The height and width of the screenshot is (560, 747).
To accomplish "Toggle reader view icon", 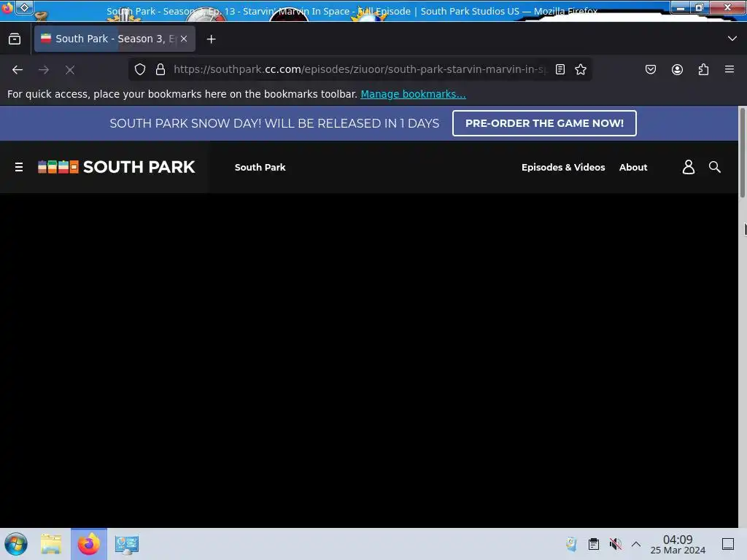I will pos(560,69).
